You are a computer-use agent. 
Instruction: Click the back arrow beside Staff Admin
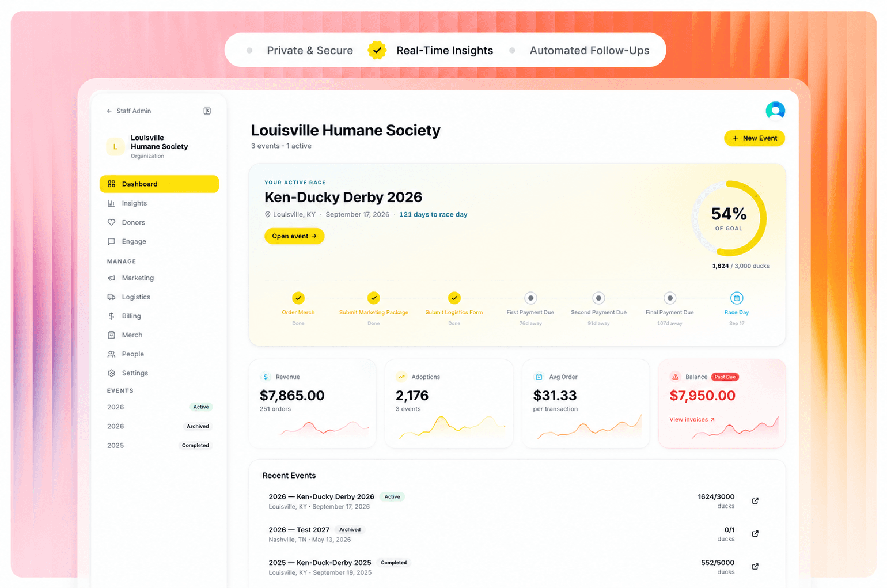tap(109, 111)
